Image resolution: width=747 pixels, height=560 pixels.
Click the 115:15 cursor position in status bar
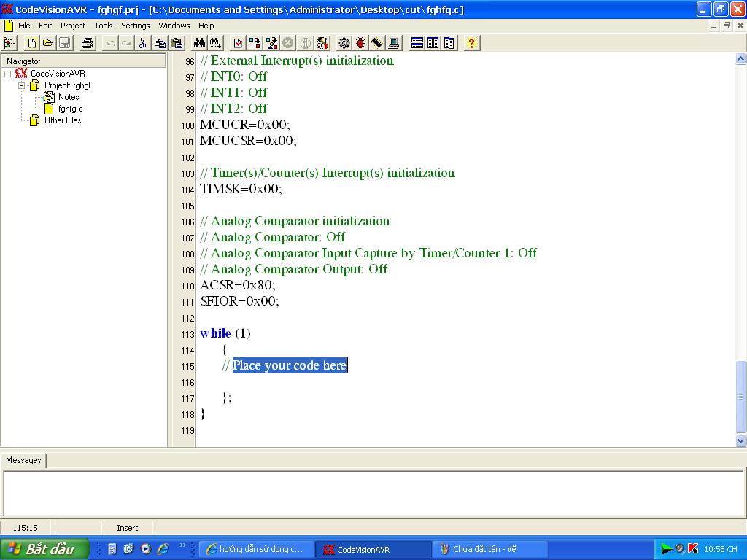pos(26,528)
